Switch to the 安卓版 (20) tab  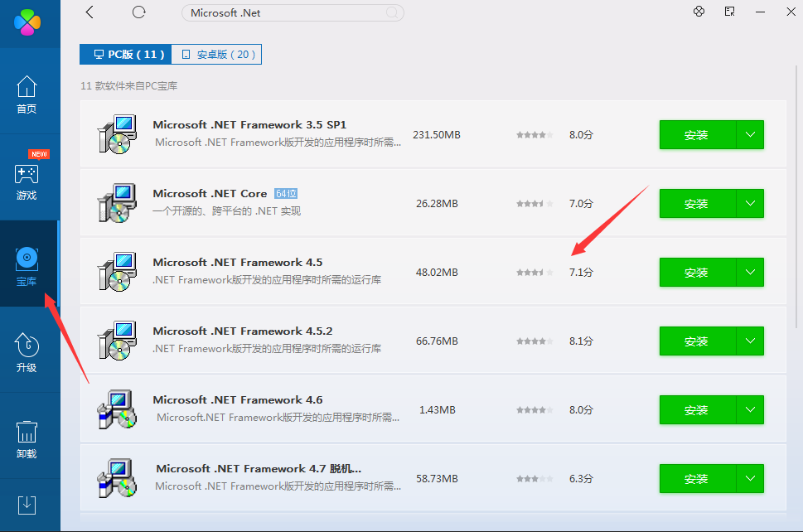click(216, 54)
